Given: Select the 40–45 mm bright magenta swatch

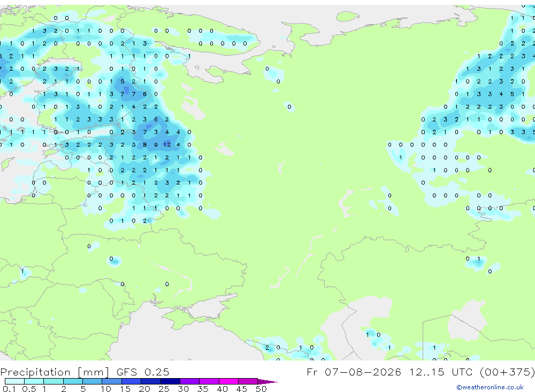Looking at the screenshot, I should pyautogui.click(x=228, y=381).
